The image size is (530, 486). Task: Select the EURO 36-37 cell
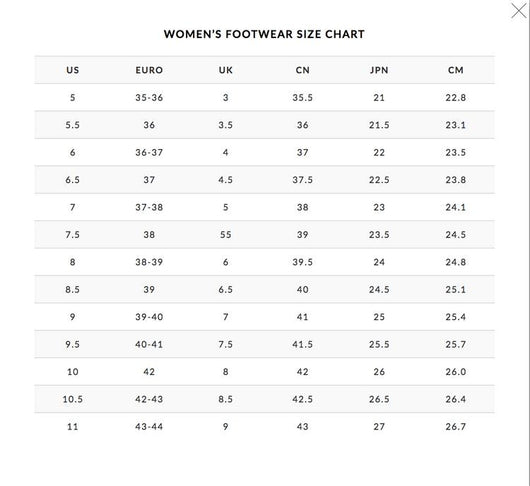[149, 152]
